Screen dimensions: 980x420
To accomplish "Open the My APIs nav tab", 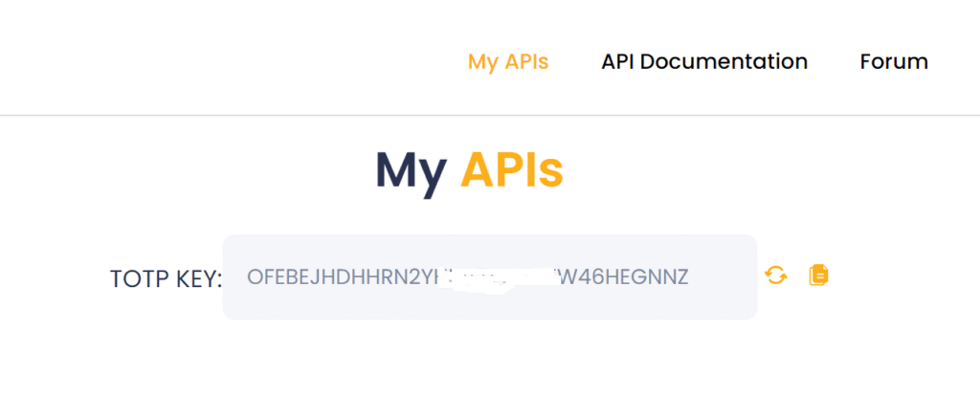I will click(x=508, y=62).
